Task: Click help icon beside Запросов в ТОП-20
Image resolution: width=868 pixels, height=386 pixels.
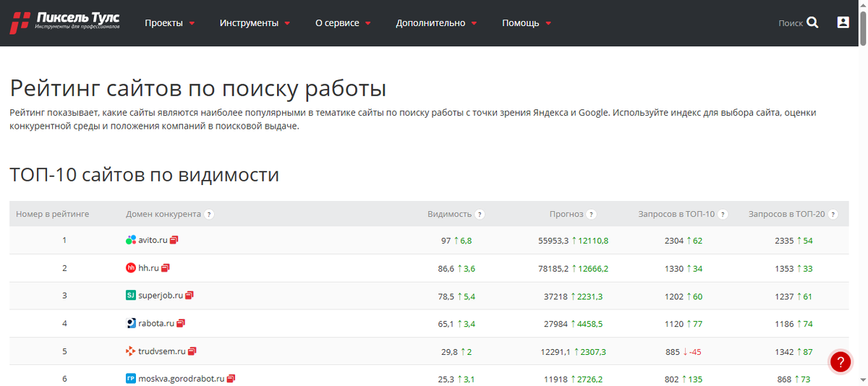Action: [833, 214]
